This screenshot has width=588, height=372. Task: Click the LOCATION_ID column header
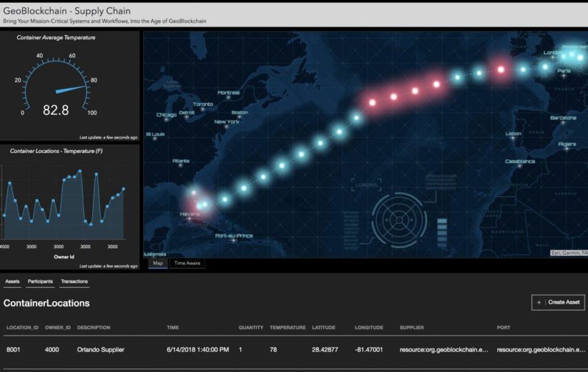pyautogui.click(x=23, y=328)
